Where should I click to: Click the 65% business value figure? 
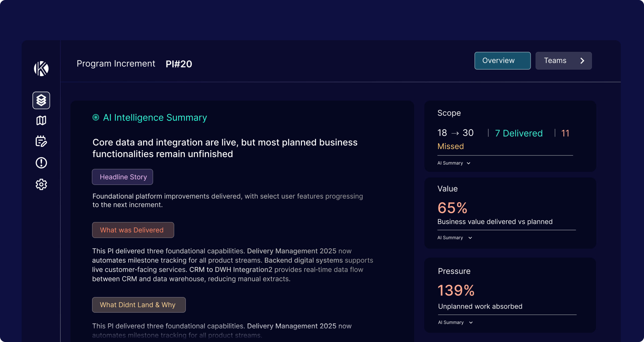(452, 208)
